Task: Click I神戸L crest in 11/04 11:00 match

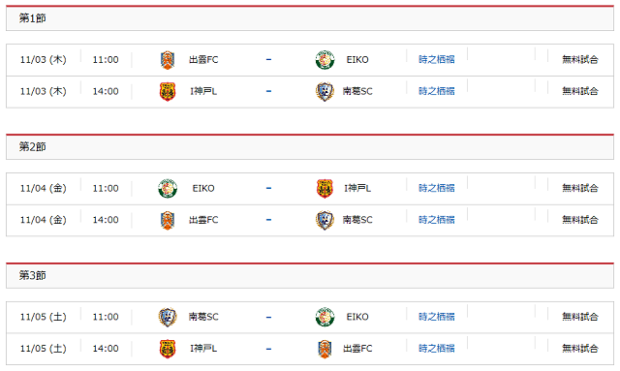Action: click(325, 188)
